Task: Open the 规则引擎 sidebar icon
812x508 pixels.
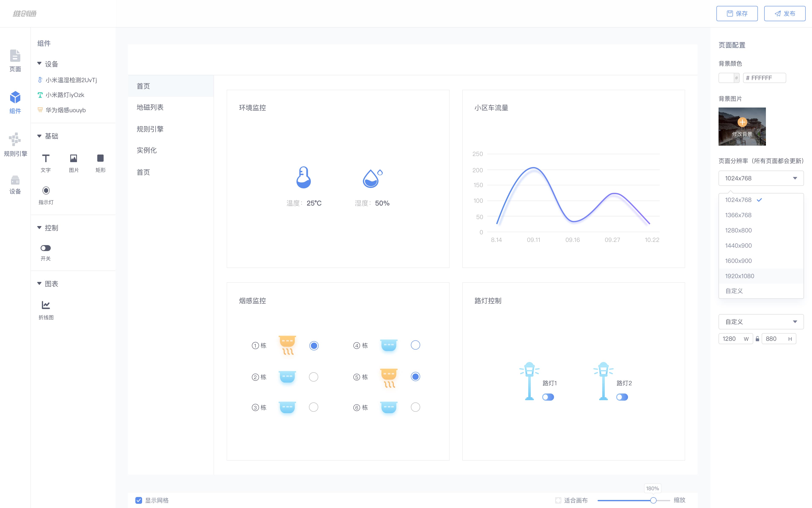Action: pos(15,145)
